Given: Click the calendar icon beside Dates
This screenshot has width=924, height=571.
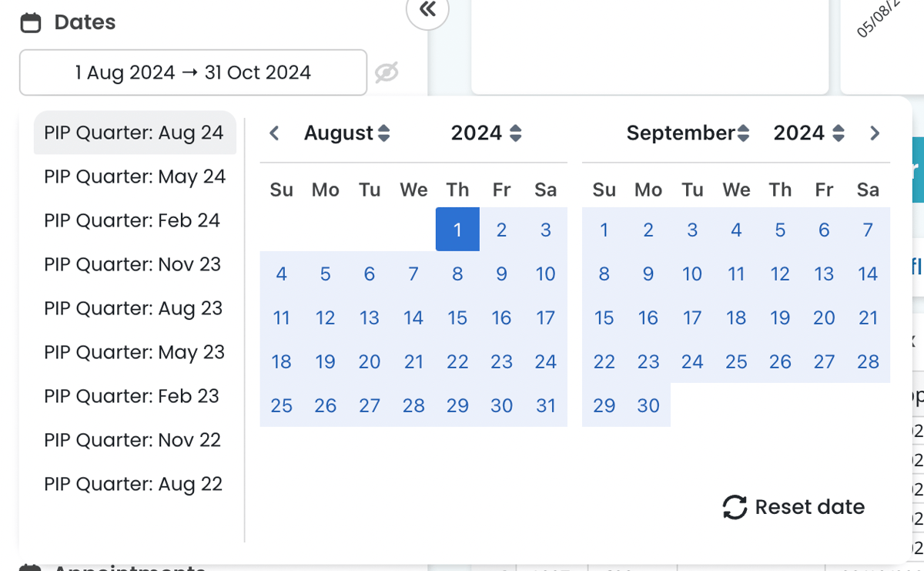Looking at the screenshot, I should 31,23.
